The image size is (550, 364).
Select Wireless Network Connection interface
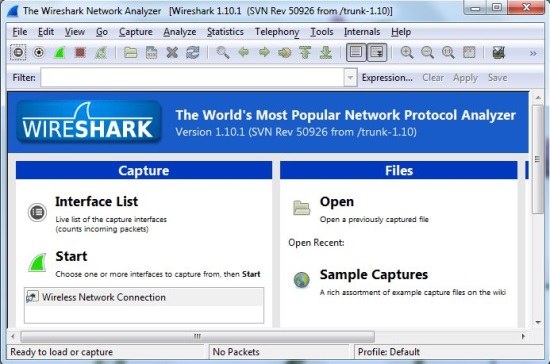pos(144,297)
